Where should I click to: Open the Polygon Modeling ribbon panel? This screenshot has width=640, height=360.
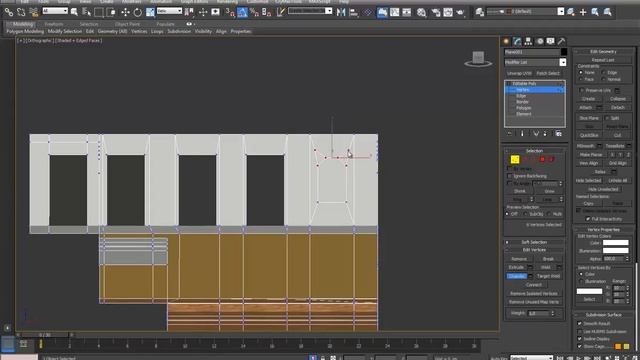click(25, 31)
